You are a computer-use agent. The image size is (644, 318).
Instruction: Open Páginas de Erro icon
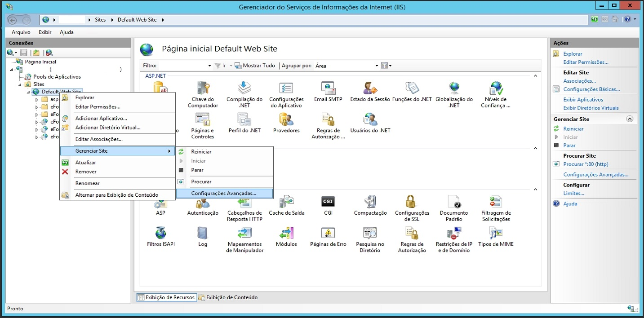click(x=328, y=233)
